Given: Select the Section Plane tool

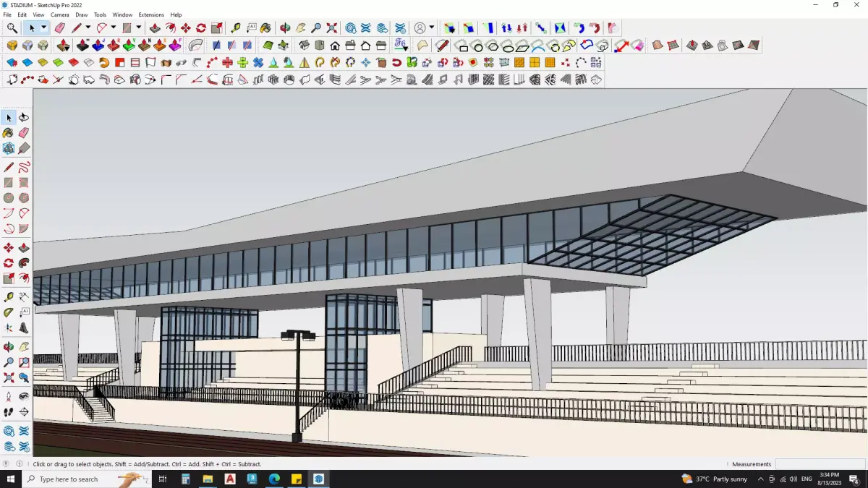Looking at the screenshot, I should coord(24,412).
